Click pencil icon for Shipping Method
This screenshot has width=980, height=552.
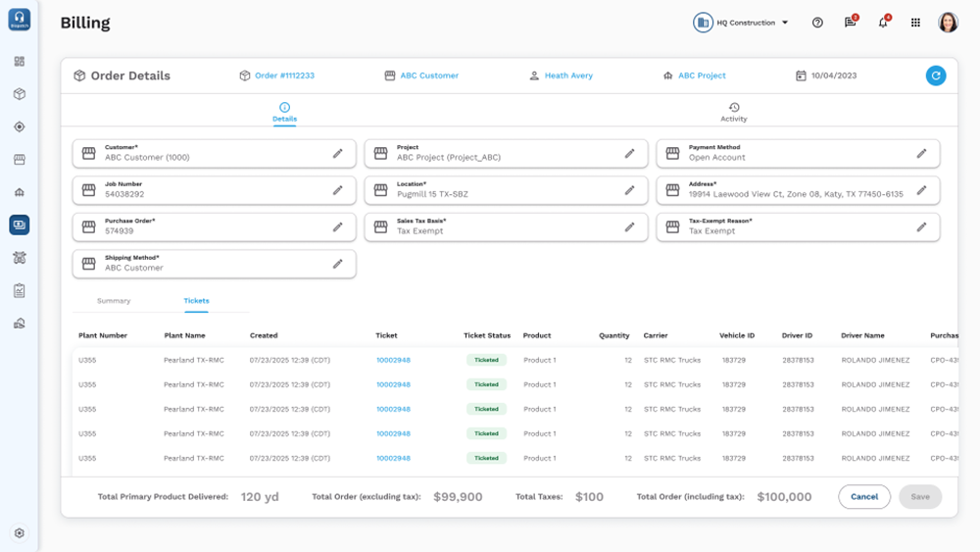coord(337,264)
